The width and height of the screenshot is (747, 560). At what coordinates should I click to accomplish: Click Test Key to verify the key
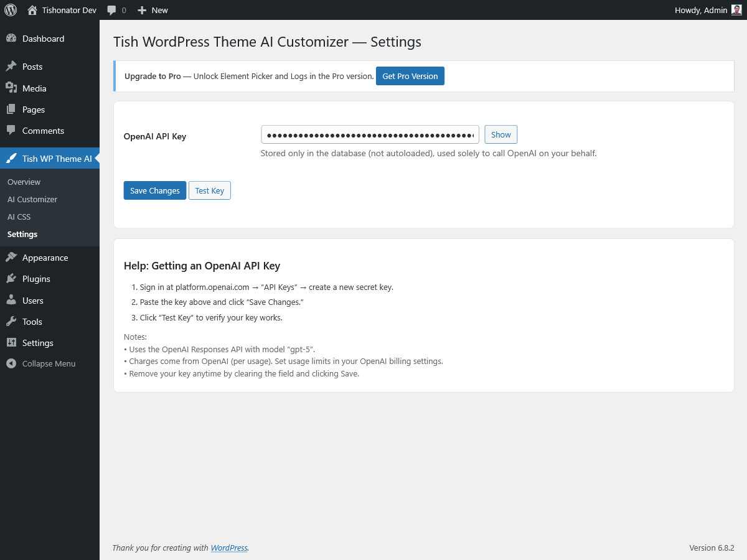pyautogui.click(x=209, y=190)
